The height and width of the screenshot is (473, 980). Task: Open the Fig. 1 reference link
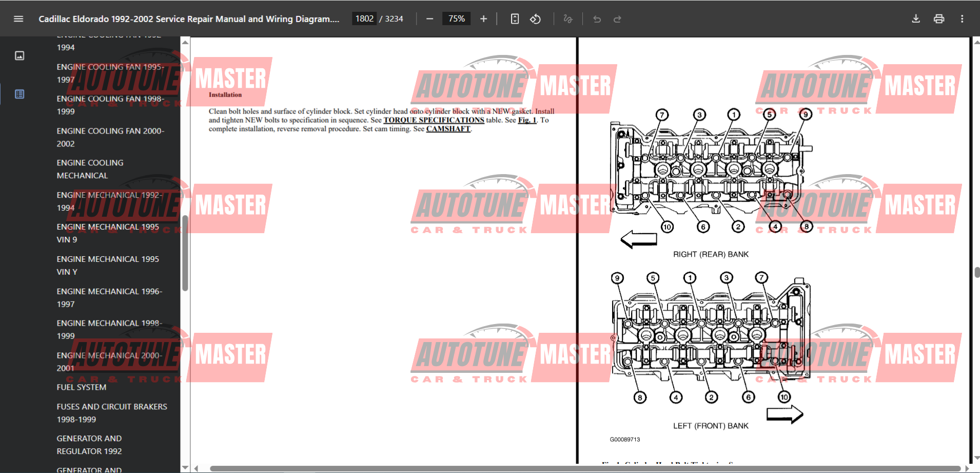(527, 120)
